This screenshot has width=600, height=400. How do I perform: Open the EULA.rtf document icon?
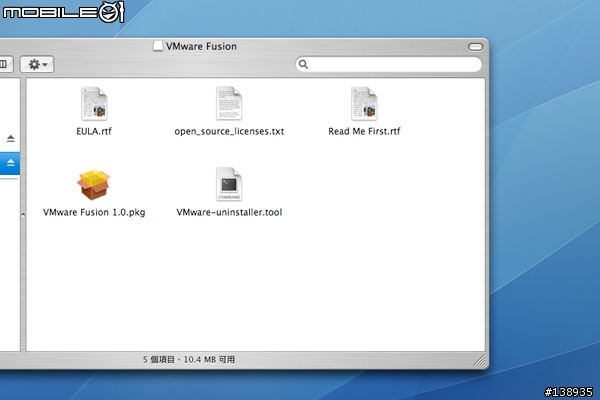(x=94, y=104)
